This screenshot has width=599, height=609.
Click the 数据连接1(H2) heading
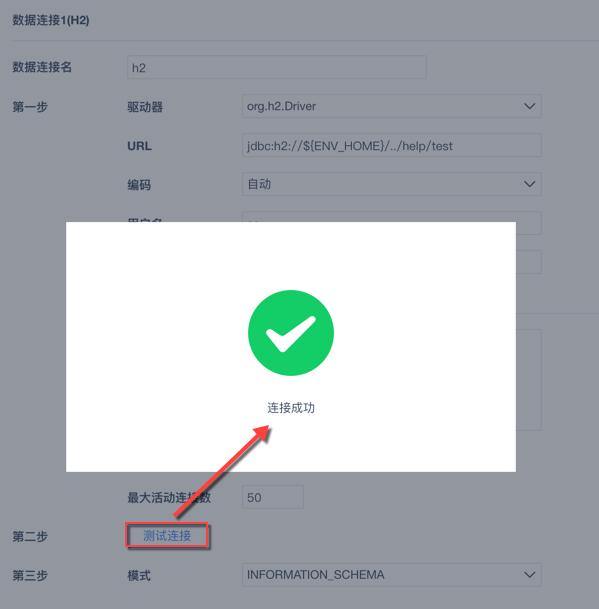point(51,20)
